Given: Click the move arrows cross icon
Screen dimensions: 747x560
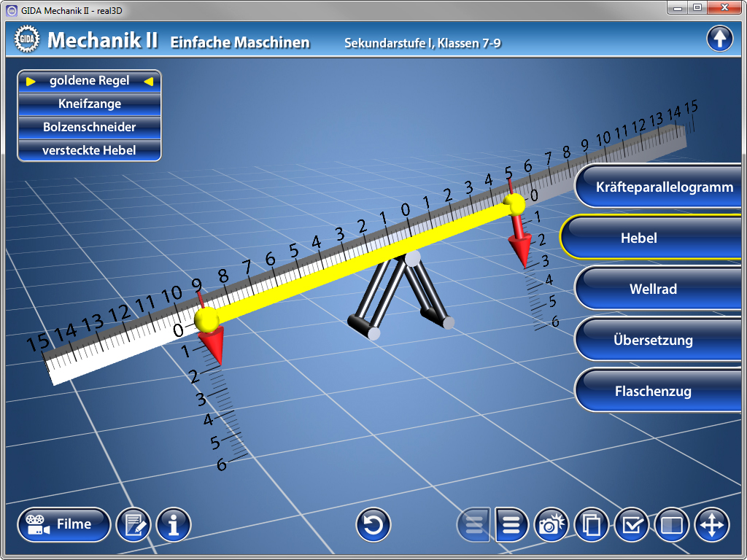Looking at the screenshot, I should 711,524.
